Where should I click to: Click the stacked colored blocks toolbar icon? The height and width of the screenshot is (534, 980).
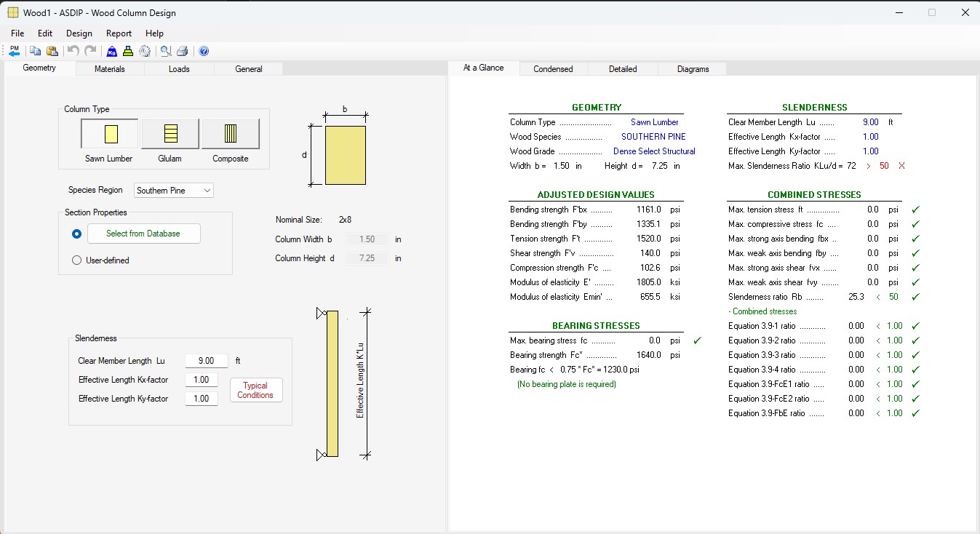128,51
